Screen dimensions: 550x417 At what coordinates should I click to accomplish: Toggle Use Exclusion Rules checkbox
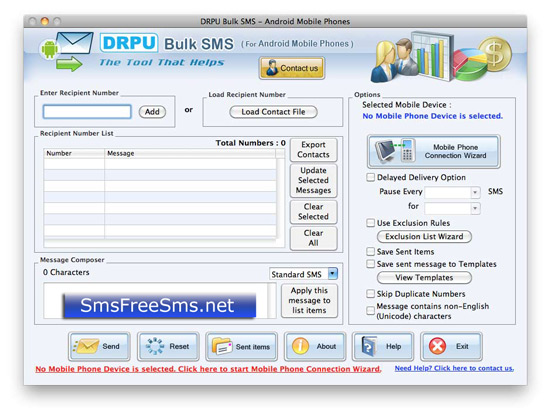click(x=370, y=223)
